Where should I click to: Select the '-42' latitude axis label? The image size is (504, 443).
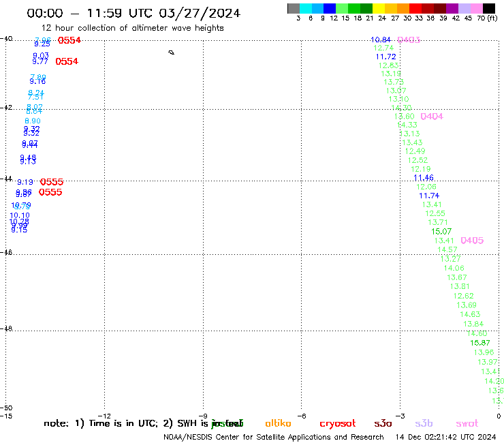pyautogui.click(x=6, y=107)
